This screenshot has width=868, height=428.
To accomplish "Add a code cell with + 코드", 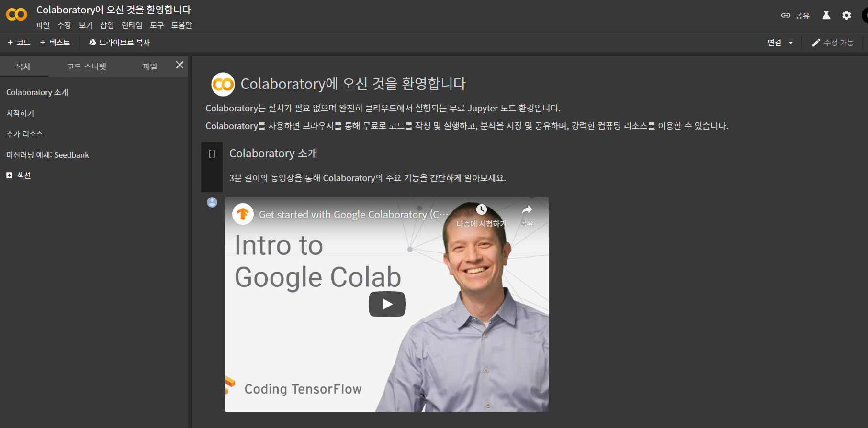I will [19, 43].
